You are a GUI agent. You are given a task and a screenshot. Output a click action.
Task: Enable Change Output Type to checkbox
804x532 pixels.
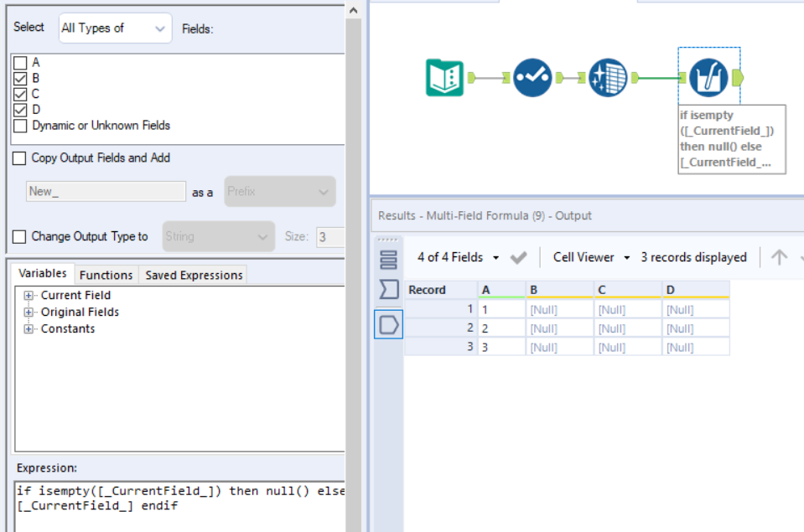19,237
